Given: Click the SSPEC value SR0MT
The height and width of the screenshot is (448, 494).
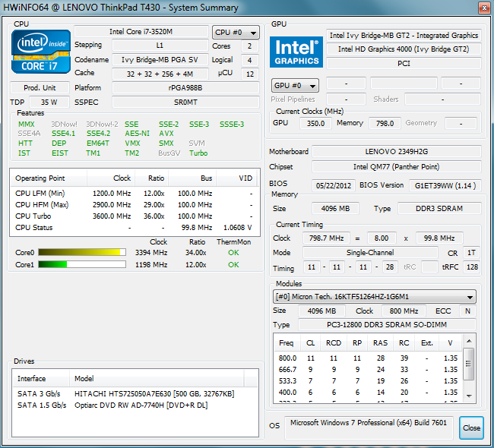Looking at the screenshot, I should pos(185,103).
